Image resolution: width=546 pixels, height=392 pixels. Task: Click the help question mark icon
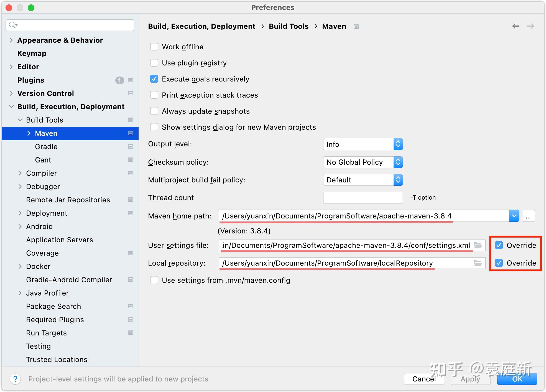pyautogui.click(x=15, y=379)
